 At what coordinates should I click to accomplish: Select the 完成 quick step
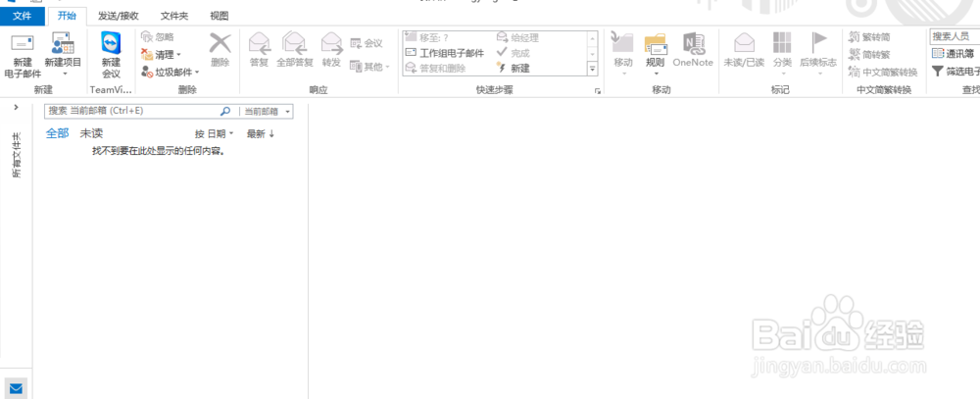click(514, 53)
